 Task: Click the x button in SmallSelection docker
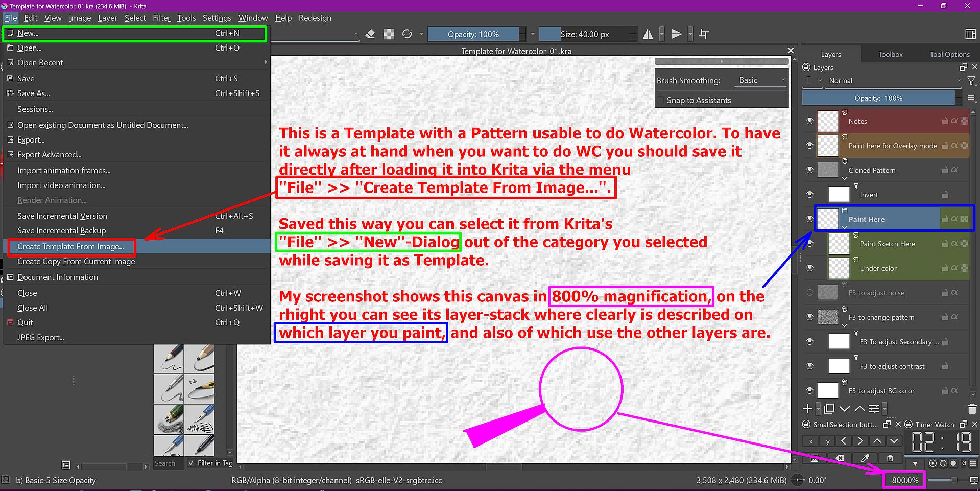pyautogui.click(x=811, y=441)
